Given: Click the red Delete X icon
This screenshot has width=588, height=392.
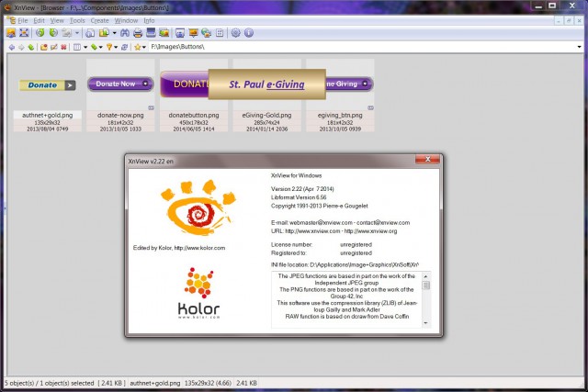Looking at the screenshot, I should [63, 47].
